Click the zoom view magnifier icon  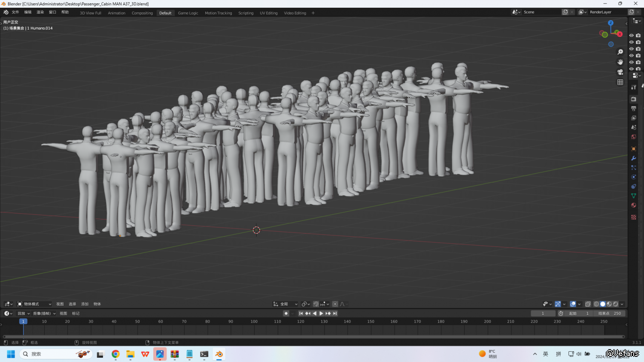(x=620, y=52)
